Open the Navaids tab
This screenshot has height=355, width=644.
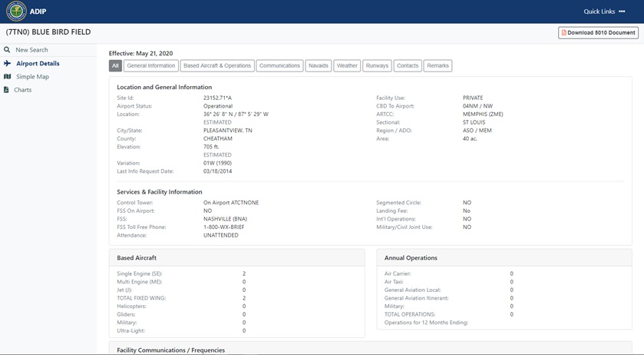click(319, 66)
